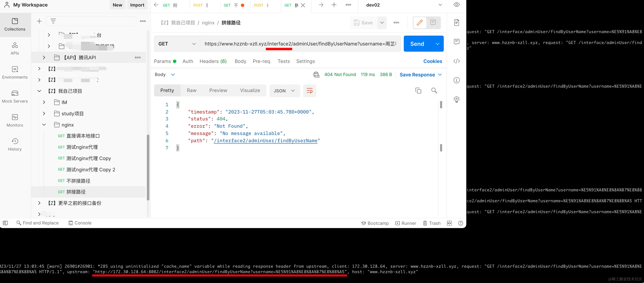Search the response using magnifier icon
644x283 pixels.
coord(434,91)
